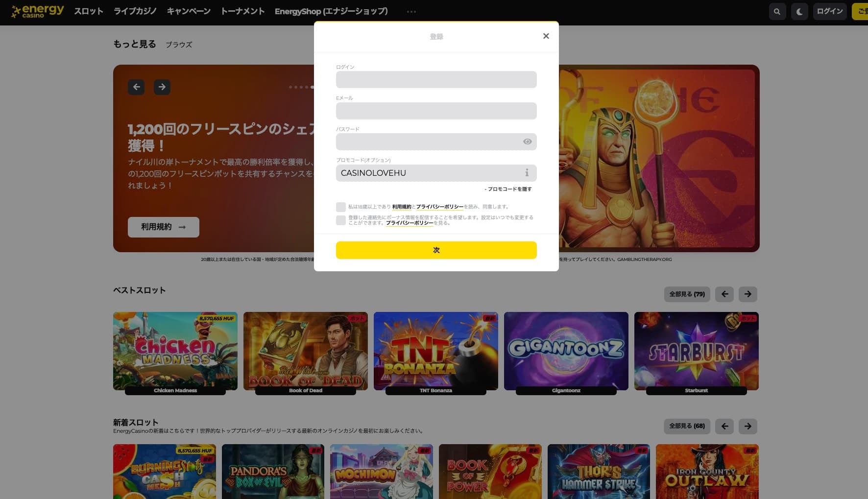Open the Thor's Hammer Strike thumbnail
Image resolution: width=868 pixels, height=499 pixels.
point(599,472)
